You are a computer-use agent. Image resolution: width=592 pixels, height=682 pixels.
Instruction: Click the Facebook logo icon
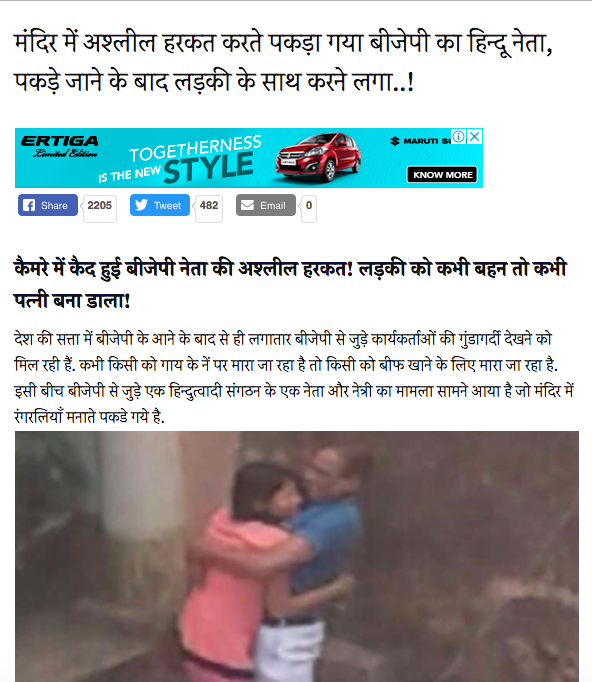tap(29, 205)
